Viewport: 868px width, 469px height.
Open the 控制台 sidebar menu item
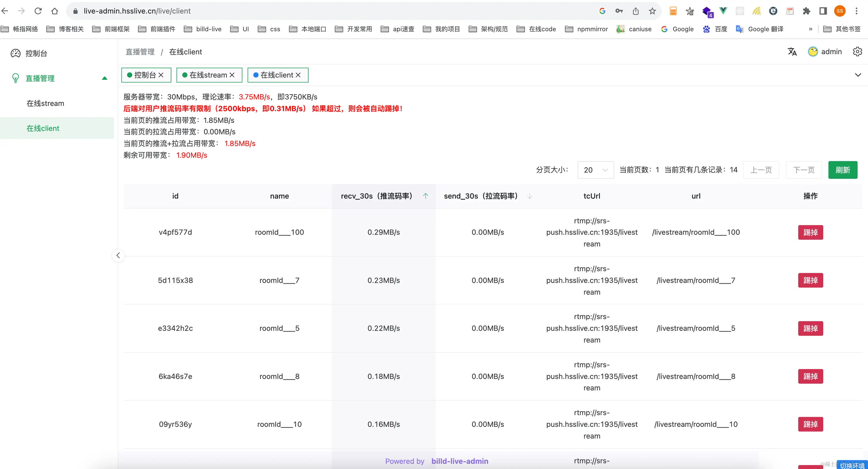[x=57, y=53]
